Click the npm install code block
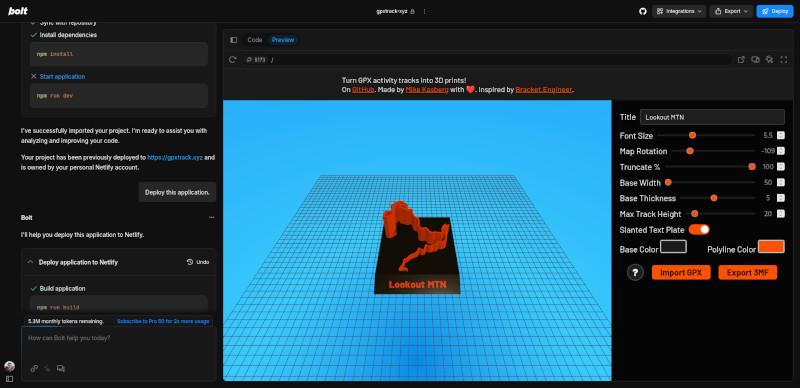The height and width of the screenshot is (388, 800). click(x=119, y=54)
